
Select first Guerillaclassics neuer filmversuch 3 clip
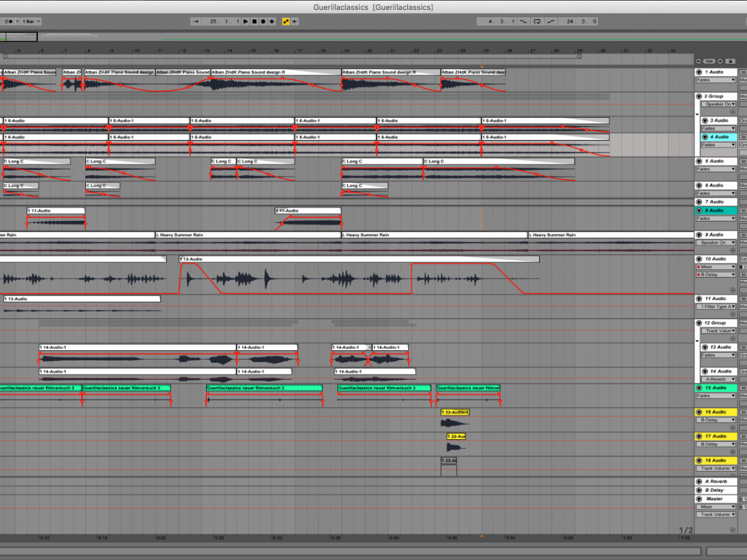click(x=40, y=388)
